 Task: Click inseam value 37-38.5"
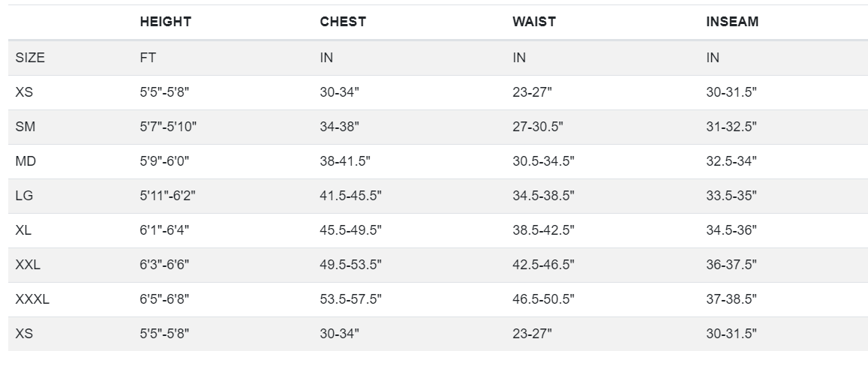click(731, 298)
